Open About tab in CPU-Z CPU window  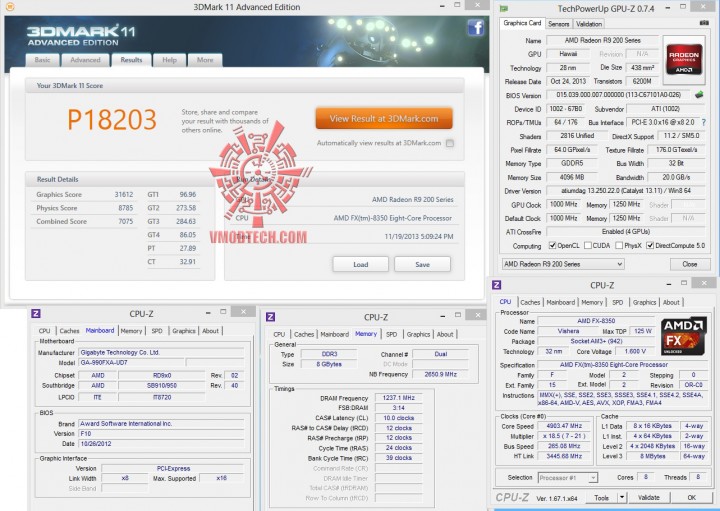pyautogui.click(x=671, y=302)
